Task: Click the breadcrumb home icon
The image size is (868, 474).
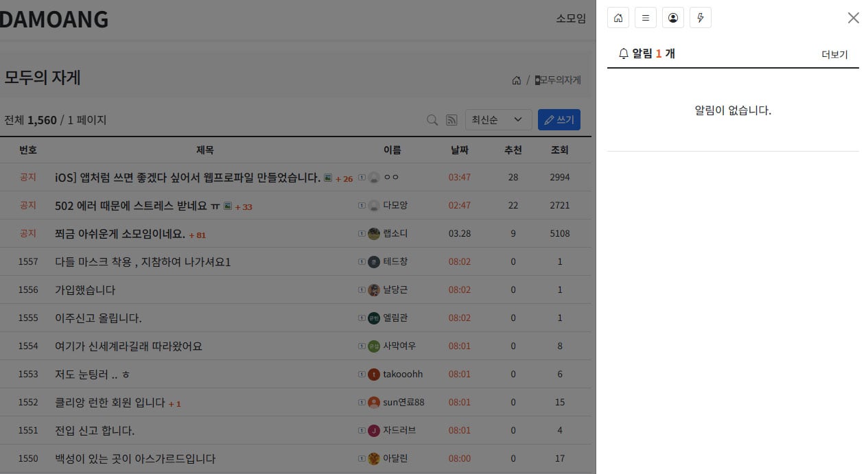Action: coord(517,80)
